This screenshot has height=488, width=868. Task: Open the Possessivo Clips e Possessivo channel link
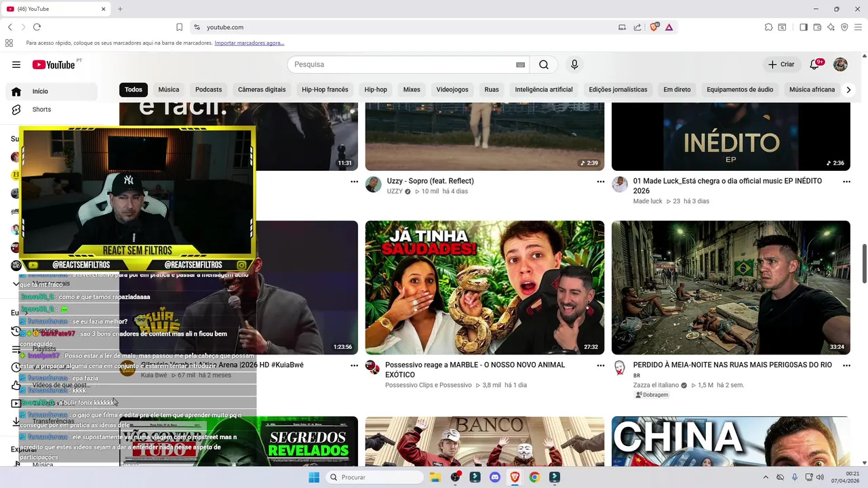click(x=428, y=385)
